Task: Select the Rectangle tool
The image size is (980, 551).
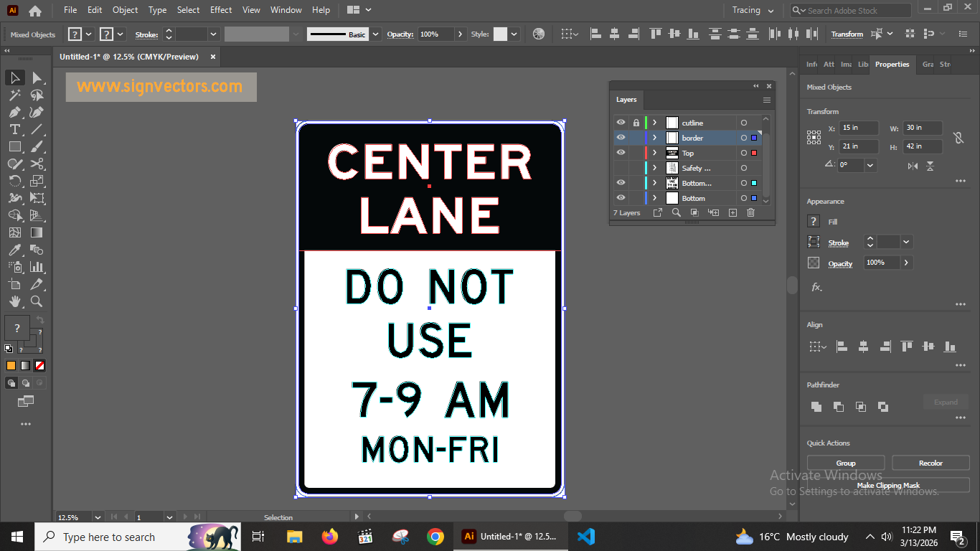Action: click(15, 146)
